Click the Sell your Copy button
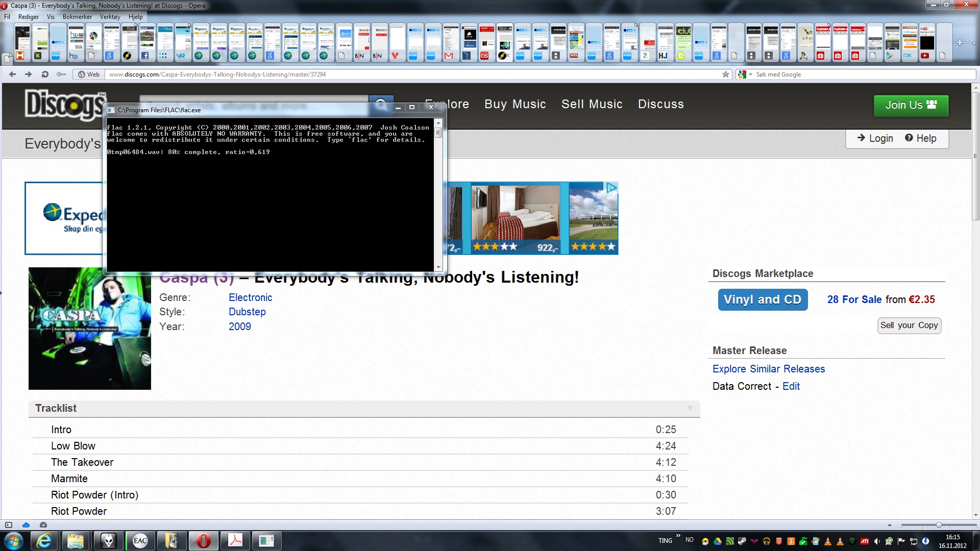 [x=909, y=325]
